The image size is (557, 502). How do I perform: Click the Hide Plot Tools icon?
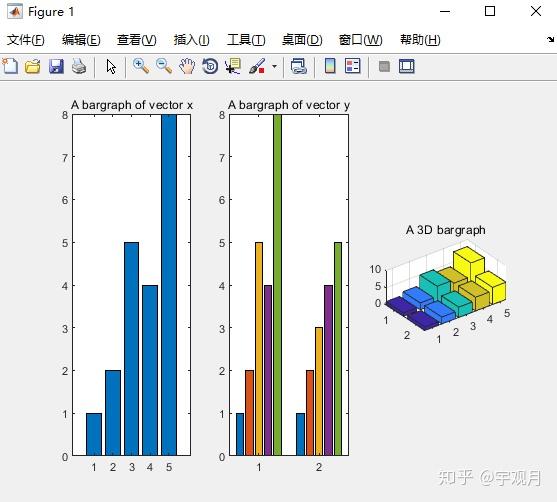[384, 66]
